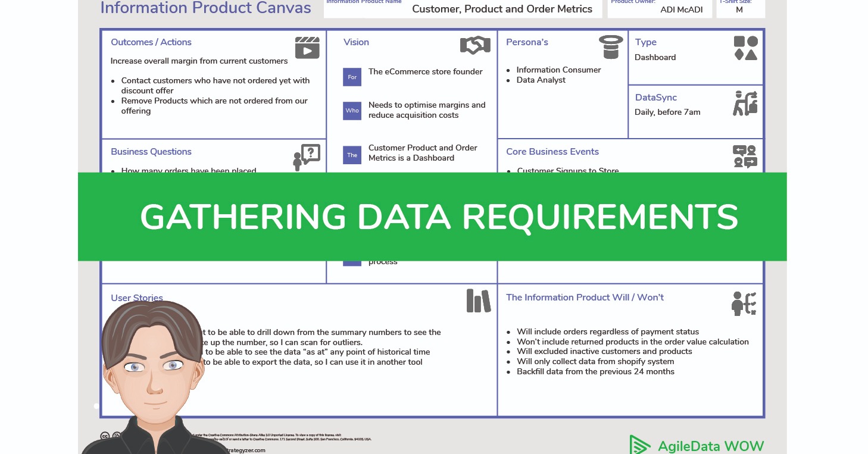Image resolution: width=868 pixels, height=454 pixels.
Task: Click the chat bubbles icon in Core Business Events
Action: [x=744, y=156]
